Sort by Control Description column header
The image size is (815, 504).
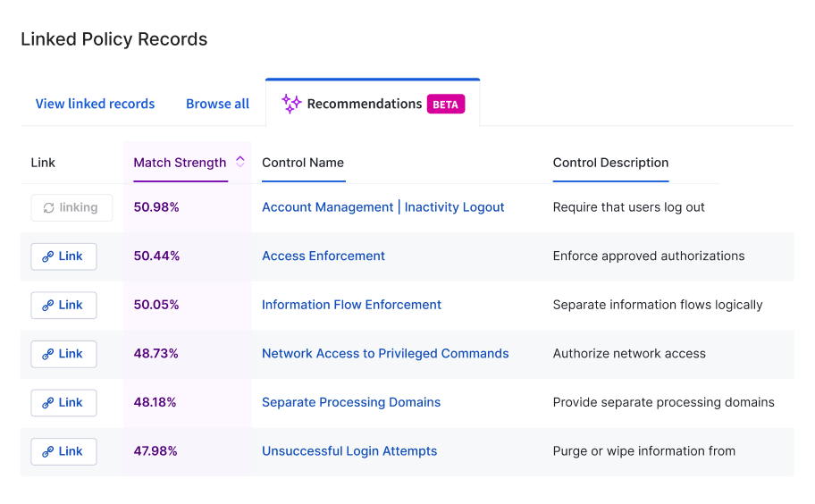tap(610, 163)
